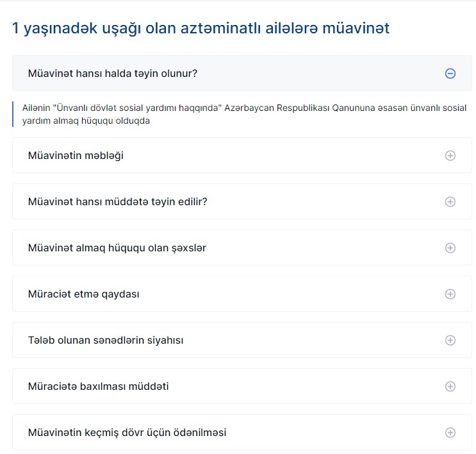Expand the 'Müraciət etmə qaydası' row
Screen dimensions: 476x454
point(84,294)
